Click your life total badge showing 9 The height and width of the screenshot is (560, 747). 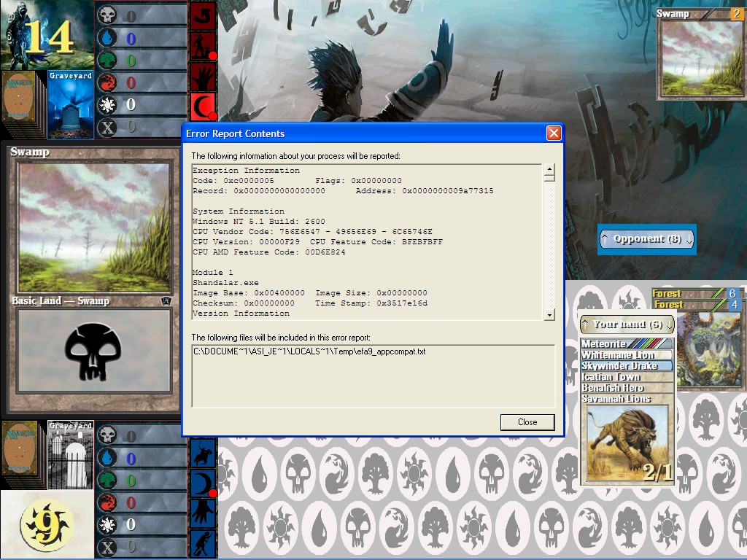pyautogui.click(x=47, y=525)
